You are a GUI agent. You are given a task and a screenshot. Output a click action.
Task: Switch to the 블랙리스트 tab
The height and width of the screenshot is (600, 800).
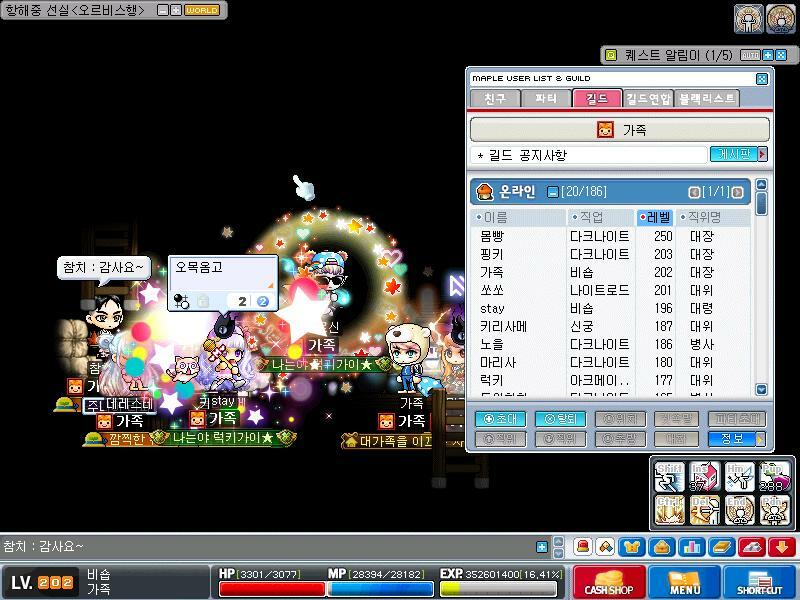coord(707,98)
